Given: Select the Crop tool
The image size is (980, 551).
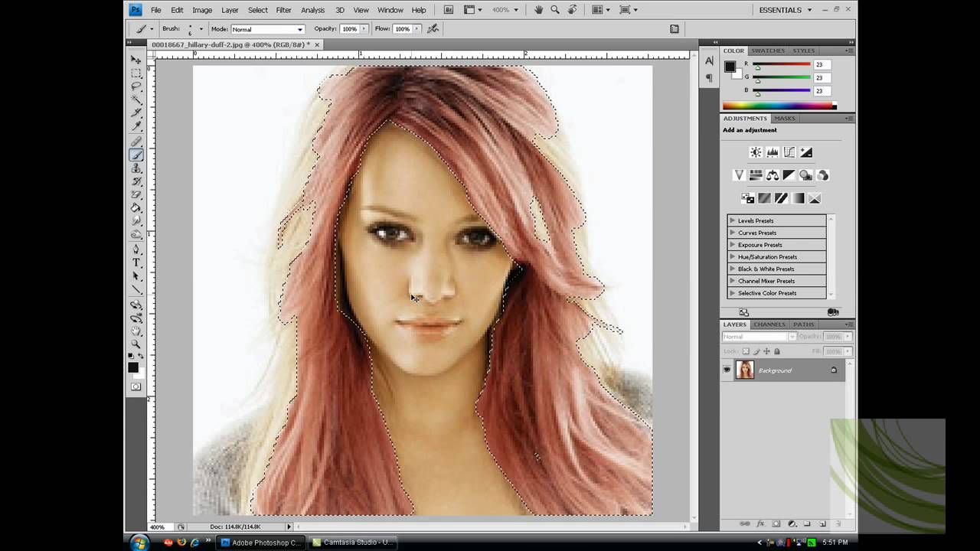Looking at the screenshot, I should tap(136, 113).
